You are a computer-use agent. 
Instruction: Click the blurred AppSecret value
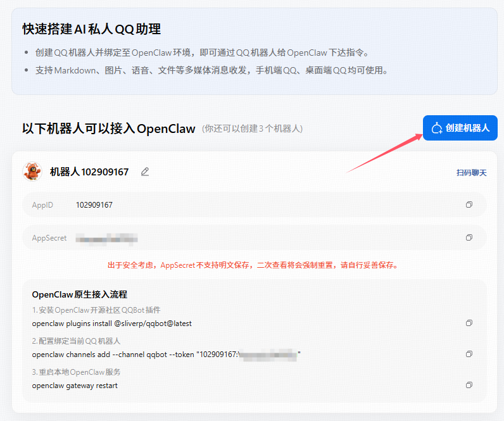coord(106,238)
